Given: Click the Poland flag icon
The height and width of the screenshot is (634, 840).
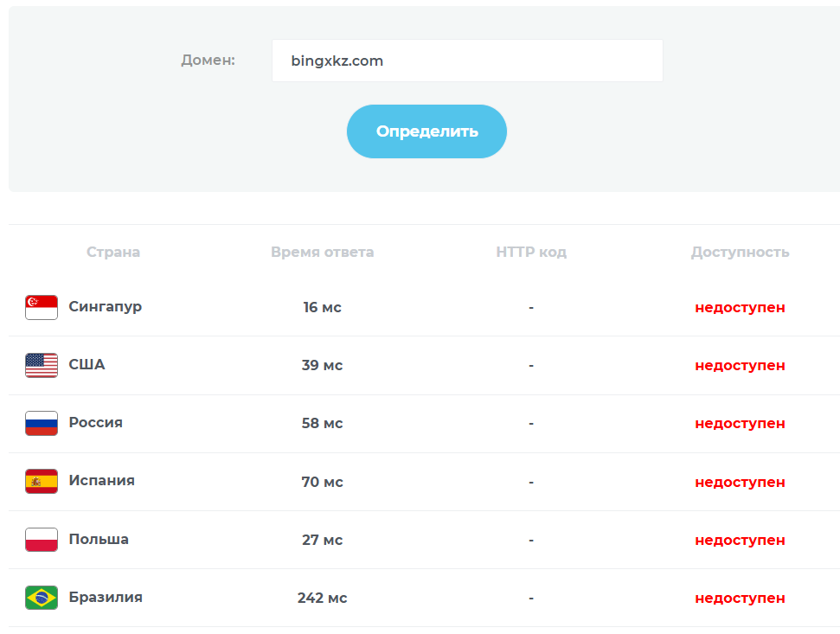Looking at the screenshot, I should pos(42,540).
